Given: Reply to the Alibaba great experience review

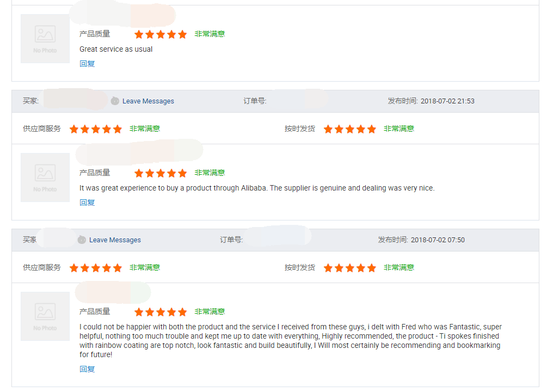Looking at the screenshot, I should click(x=87, y=203).
